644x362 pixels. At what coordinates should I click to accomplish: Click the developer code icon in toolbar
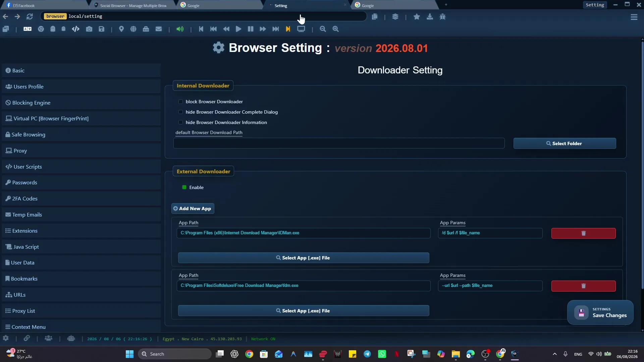[75, 29]
